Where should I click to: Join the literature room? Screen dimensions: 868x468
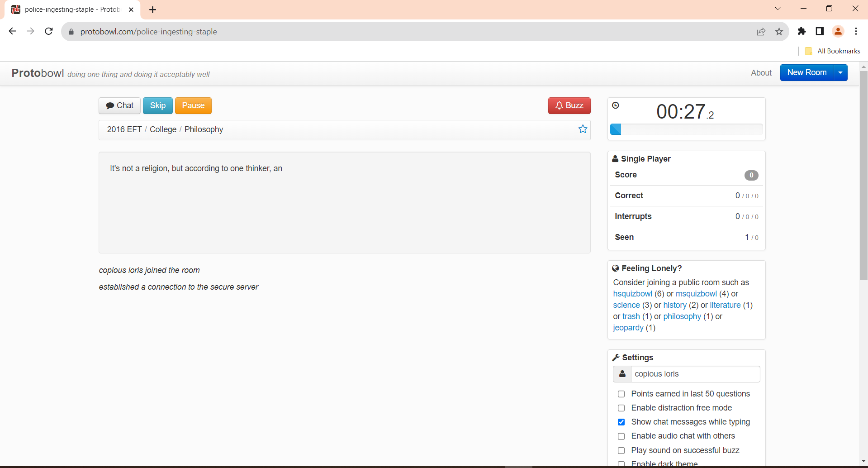[725, 305]
